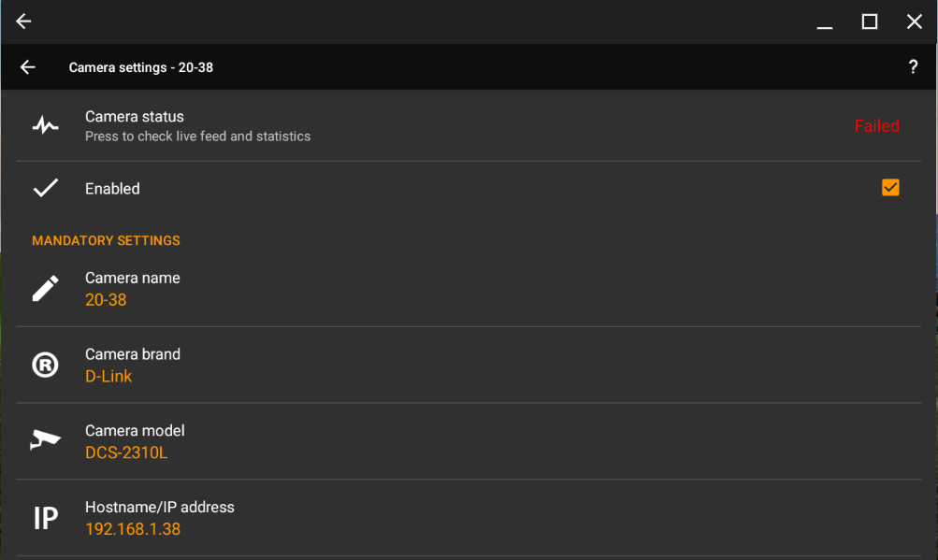Click the IP icon for hostname
This screenshot has width=938, height=560.
tap(46, 518)
